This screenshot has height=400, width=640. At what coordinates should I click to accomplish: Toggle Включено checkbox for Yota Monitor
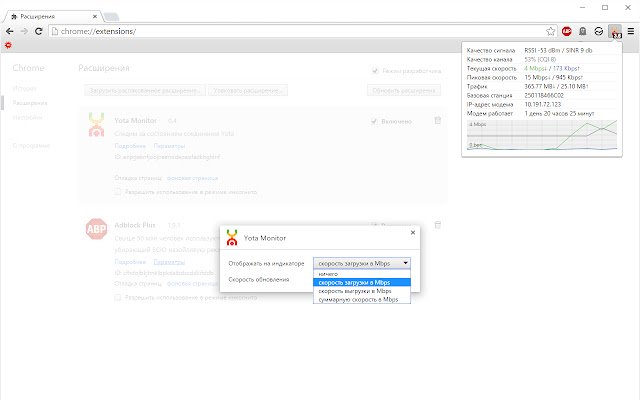[374, 122]
